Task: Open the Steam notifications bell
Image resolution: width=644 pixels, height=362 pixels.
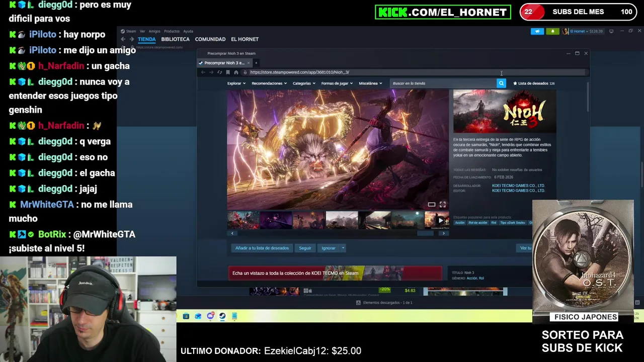Action: point(552,31)
